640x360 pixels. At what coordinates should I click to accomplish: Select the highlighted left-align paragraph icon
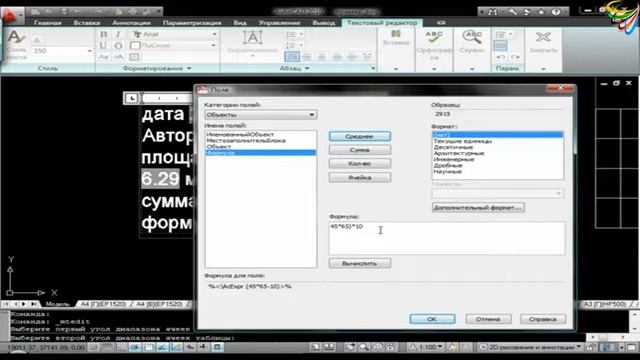[292, 57]
